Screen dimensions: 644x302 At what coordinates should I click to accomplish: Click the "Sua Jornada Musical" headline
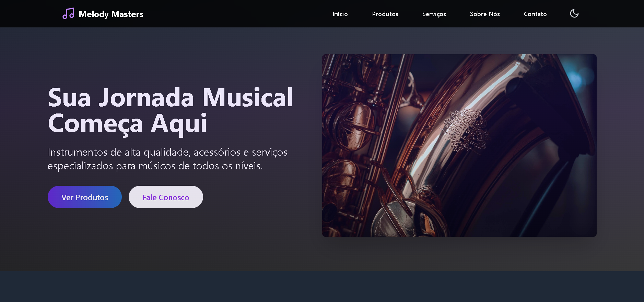click(x=171, y=98)
